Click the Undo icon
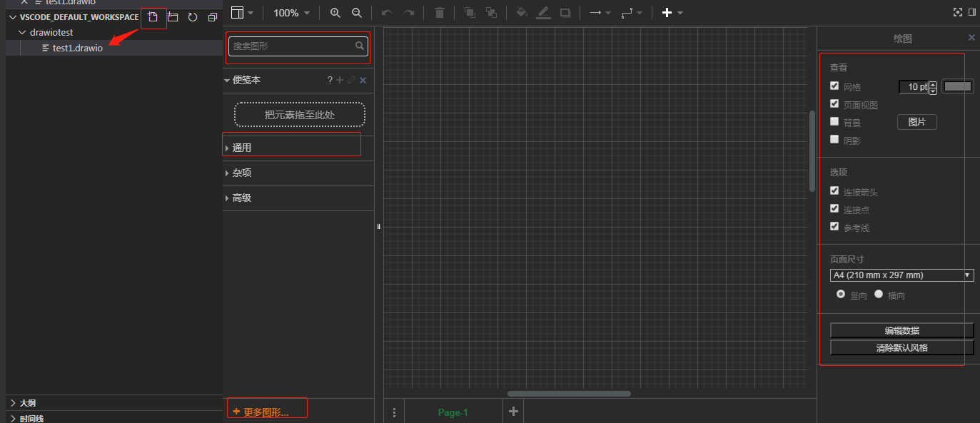 coord(386,12)
